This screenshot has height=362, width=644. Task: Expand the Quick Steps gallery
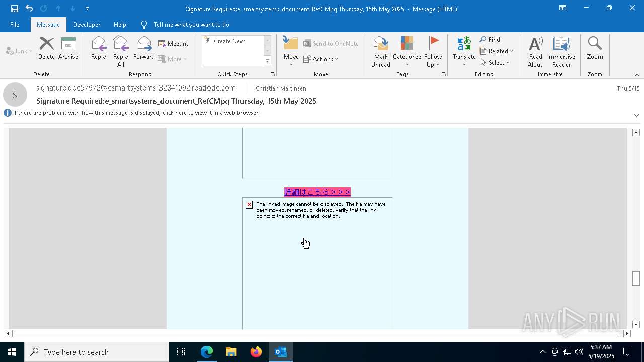click(x=267, y=61)
